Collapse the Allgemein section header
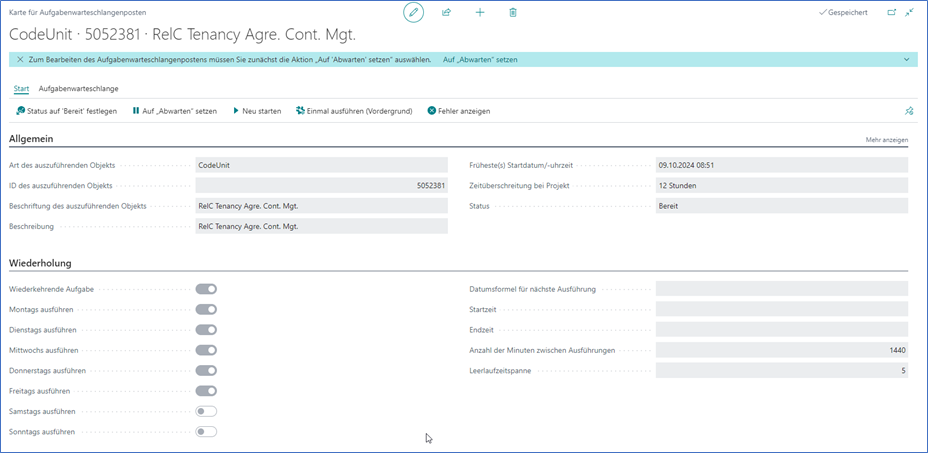Viewport: 928px width, 453px height. pyautogui.click(x=31, y=139)
